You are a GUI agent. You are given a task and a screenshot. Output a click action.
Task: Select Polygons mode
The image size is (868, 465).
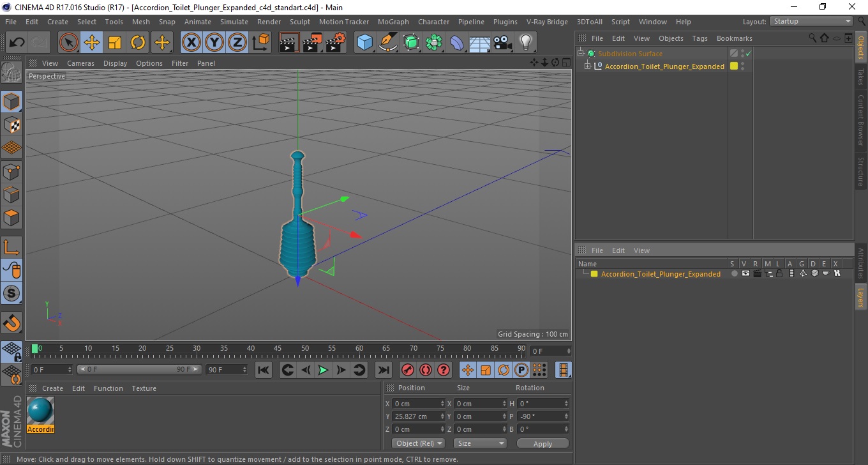12,217
